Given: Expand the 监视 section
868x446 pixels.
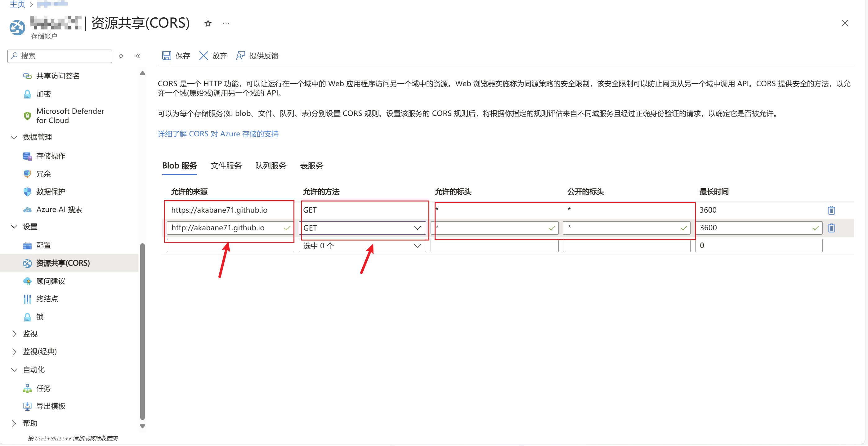Looking at the screenshot, I should (x=14, y=333).
